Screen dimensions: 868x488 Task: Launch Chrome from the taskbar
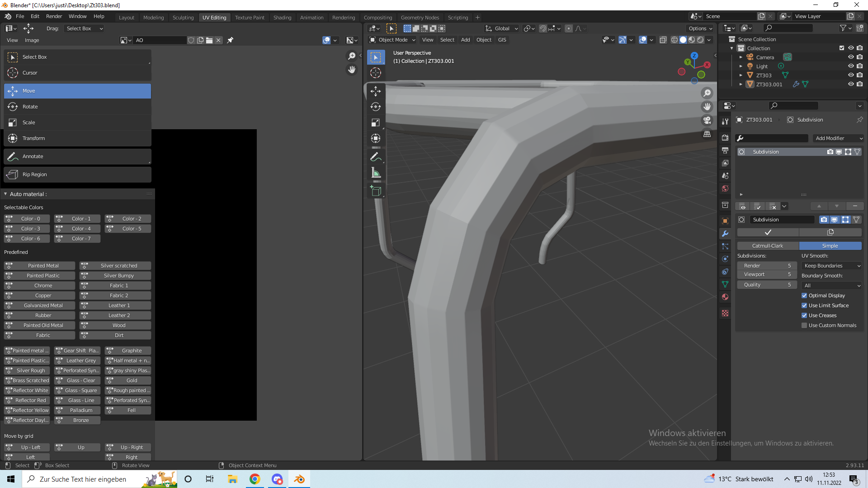coord(255,479)
